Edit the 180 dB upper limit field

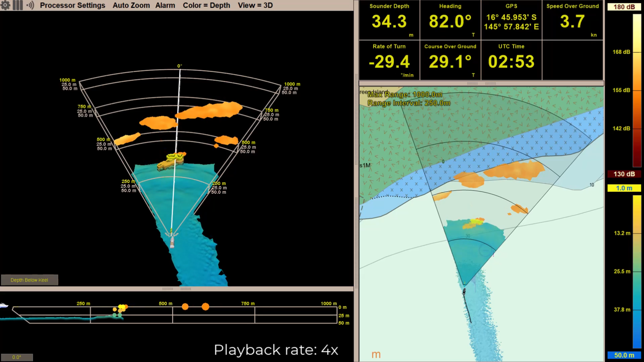coord(624,7)
